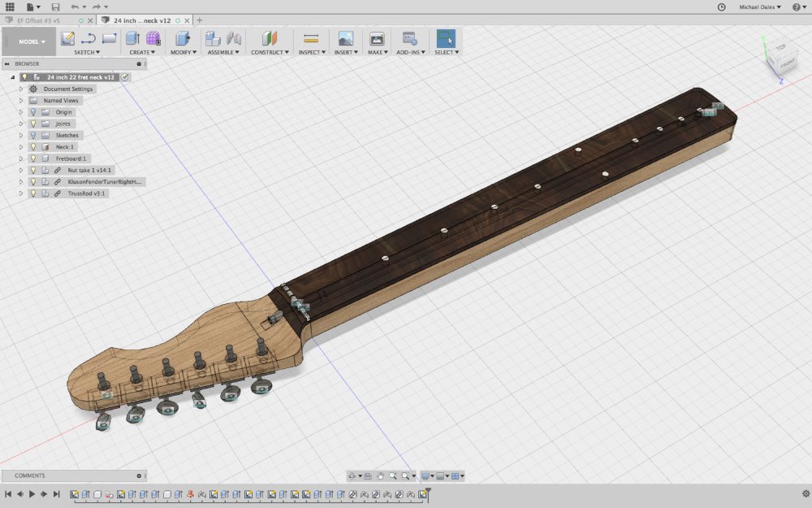812x508 pixels.
Task: Select the Press Pull tool
Action: (182, 38)
